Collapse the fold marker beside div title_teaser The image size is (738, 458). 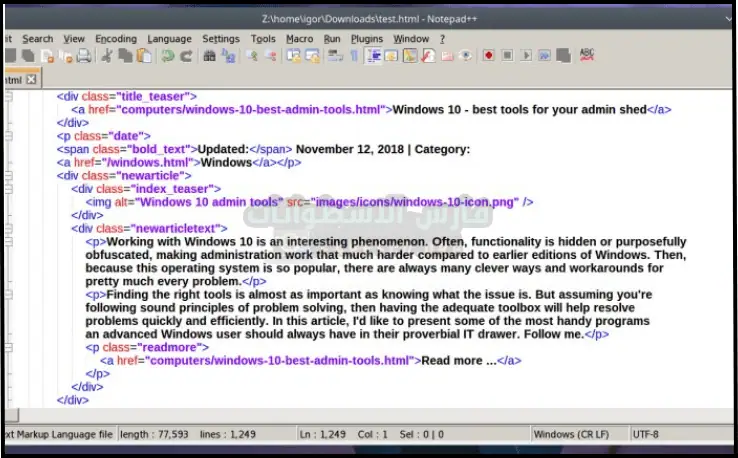(8, 97)
